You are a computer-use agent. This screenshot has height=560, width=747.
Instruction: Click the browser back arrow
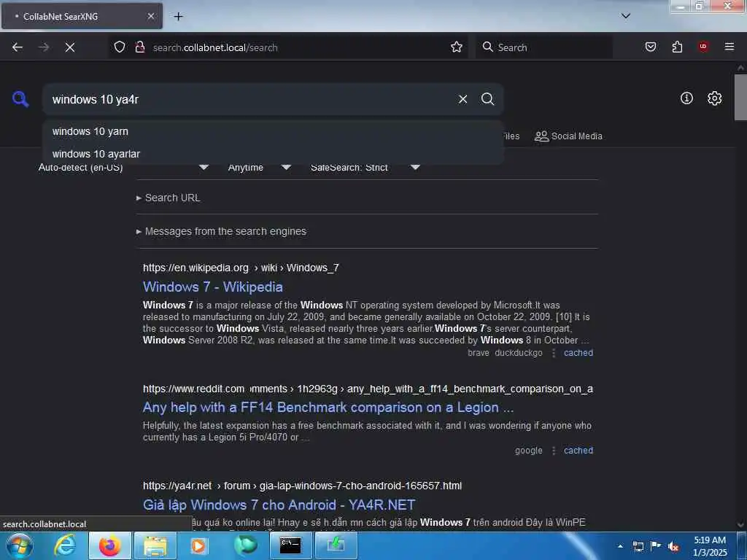click(18, 47)
